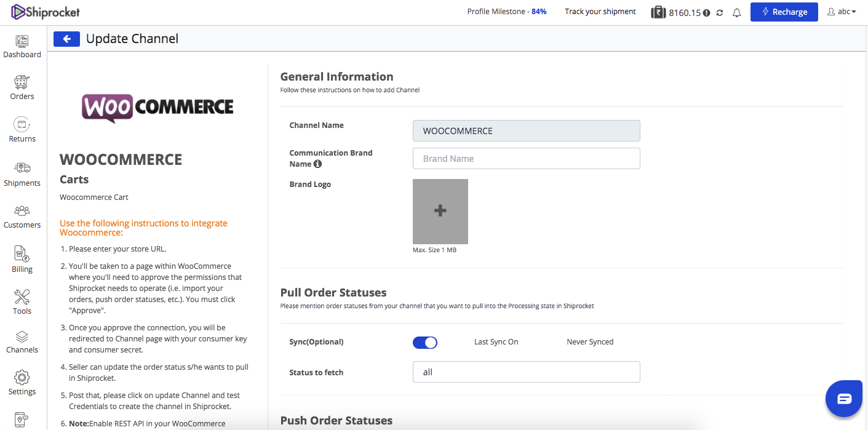868x430 pixels.
Task: Click the Profile Milestone 84% link
Action: [x=507, y=12]
